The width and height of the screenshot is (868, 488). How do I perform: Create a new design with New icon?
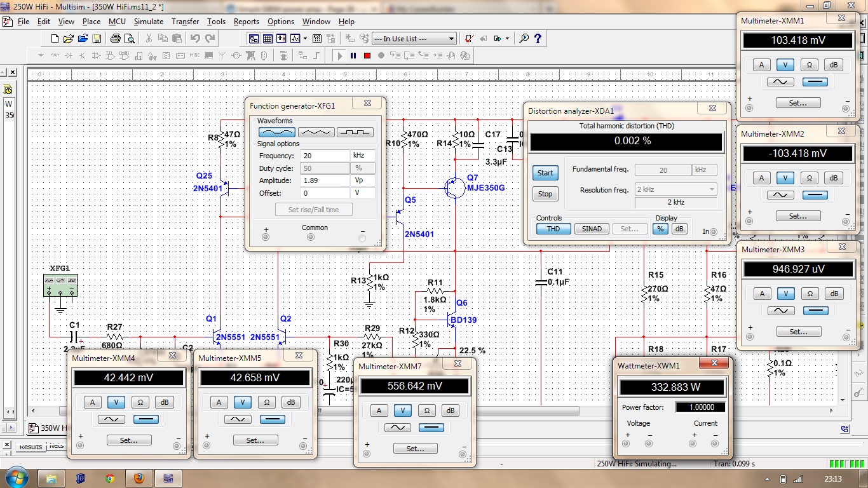pos(55,39)
